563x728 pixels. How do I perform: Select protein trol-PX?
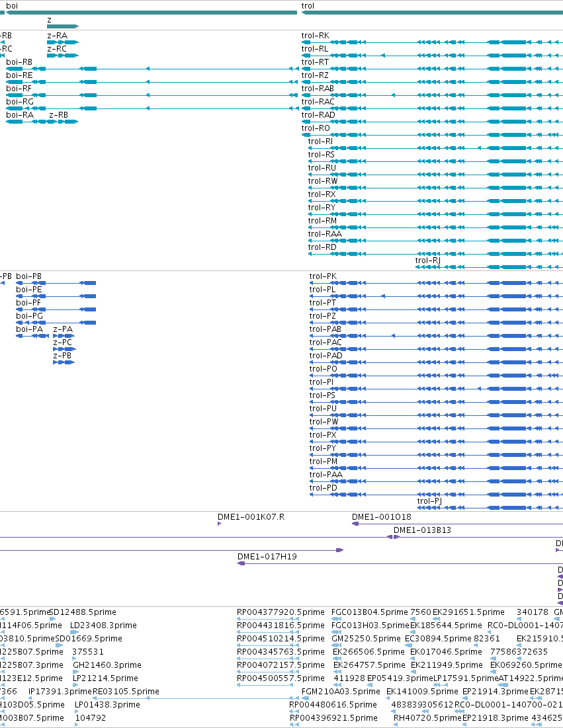(x=436, y=442)
